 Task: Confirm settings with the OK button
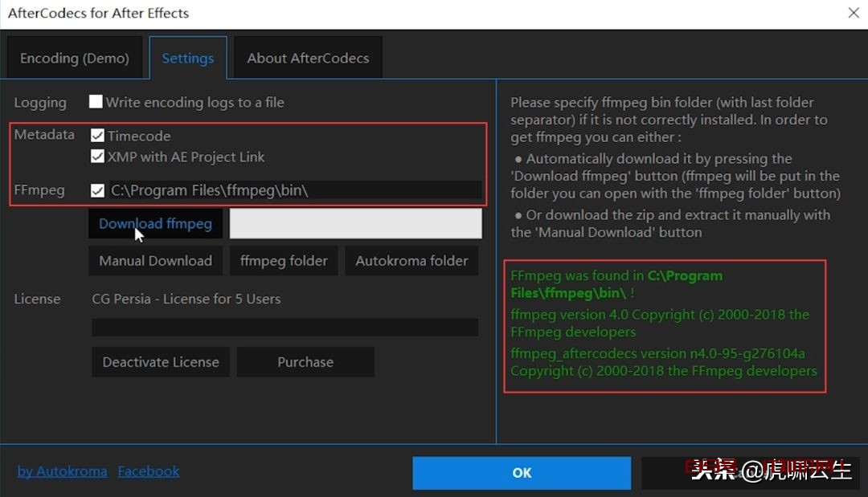pyautogui.click(x=522, y=473)
